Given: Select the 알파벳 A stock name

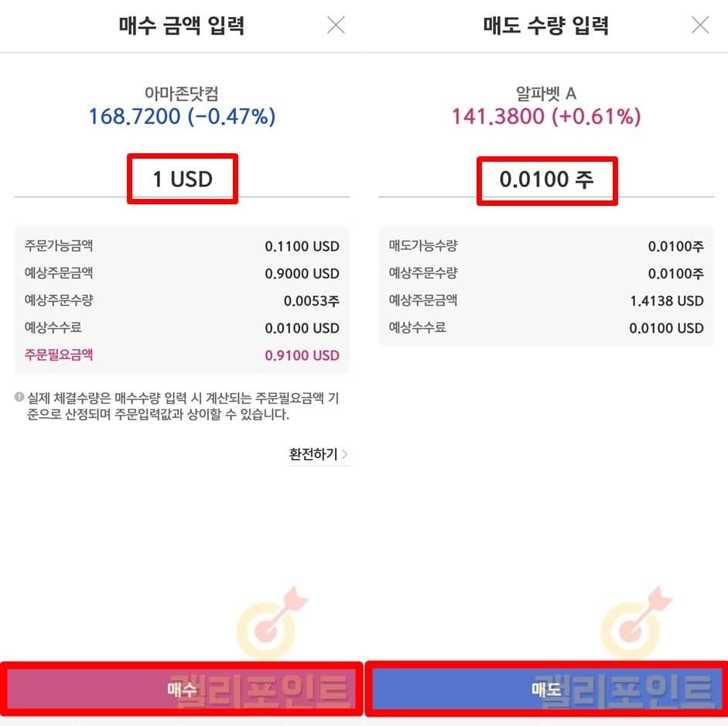Looking at the screenshot, I should point(546,94).
